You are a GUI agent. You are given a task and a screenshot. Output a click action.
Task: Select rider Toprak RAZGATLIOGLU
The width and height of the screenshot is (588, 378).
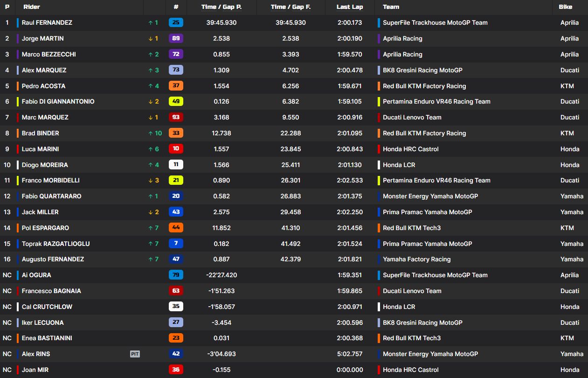tap(56, 244)
